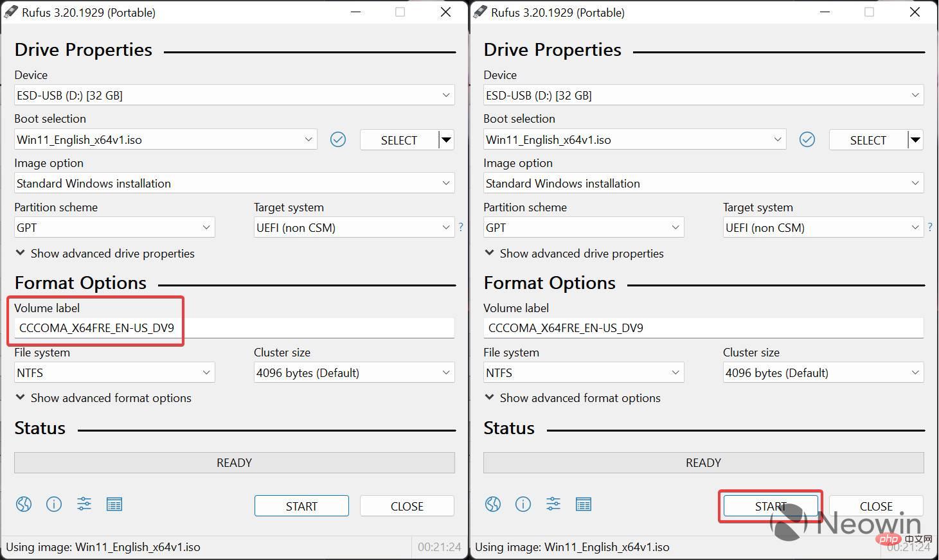The height and width of the screenshot is (560, 939).
Task: Open Cluster size dropdown in left window
Action: tap(354, 372)
